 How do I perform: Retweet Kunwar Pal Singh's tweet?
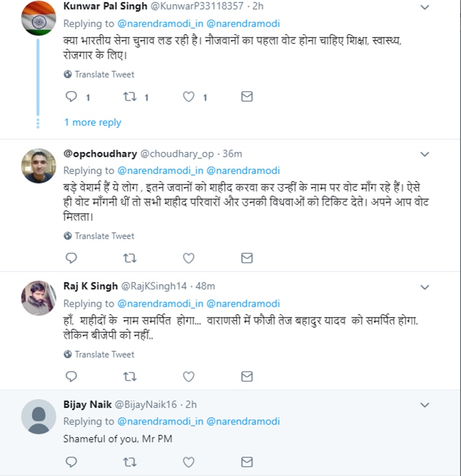click(130, 97)
